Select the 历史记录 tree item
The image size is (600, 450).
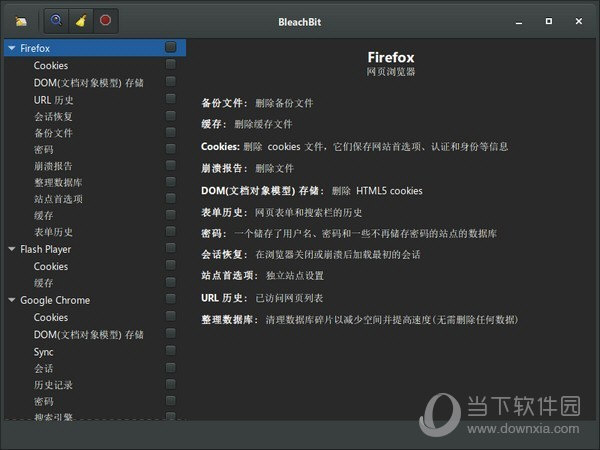click(54, 385)
